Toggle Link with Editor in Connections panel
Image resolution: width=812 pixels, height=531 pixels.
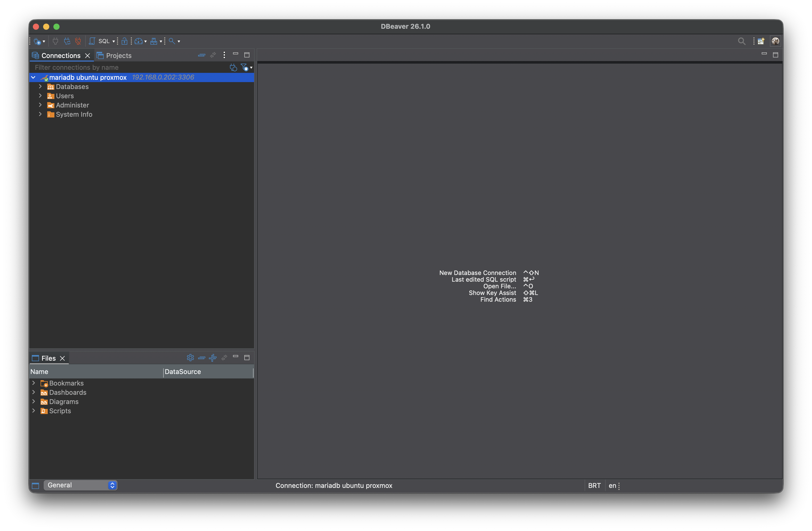[213, 55]
